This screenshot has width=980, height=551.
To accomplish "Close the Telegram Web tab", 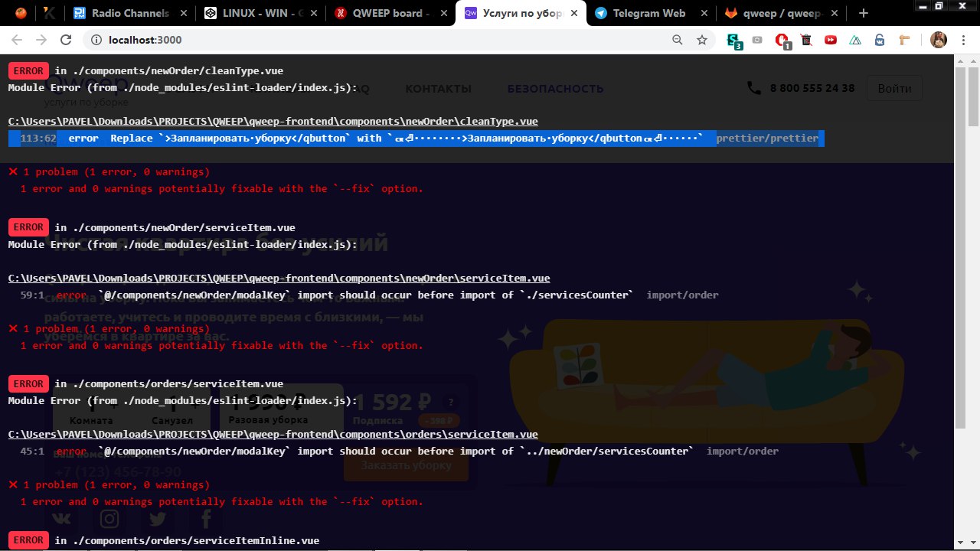I will pos(703,13).
